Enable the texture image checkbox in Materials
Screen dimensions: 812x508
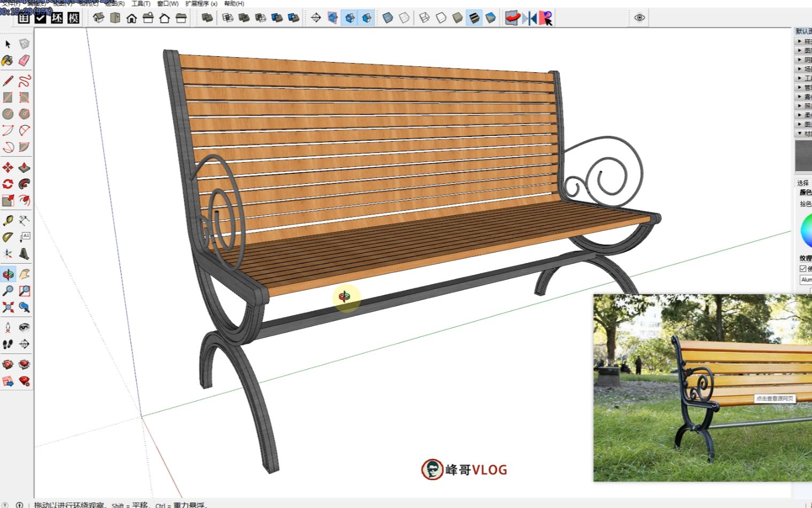tap(803, 268)
